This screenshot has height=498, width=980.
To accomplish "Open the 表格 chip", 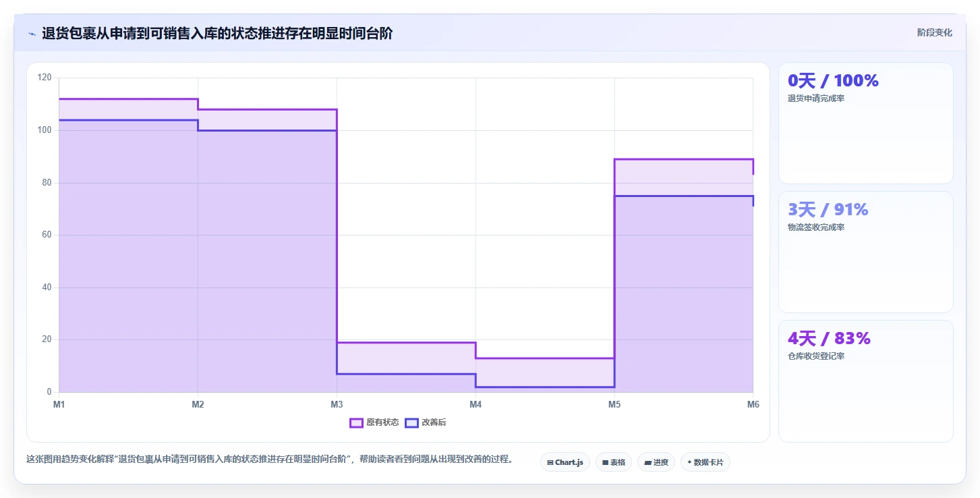I will [614, 462].
